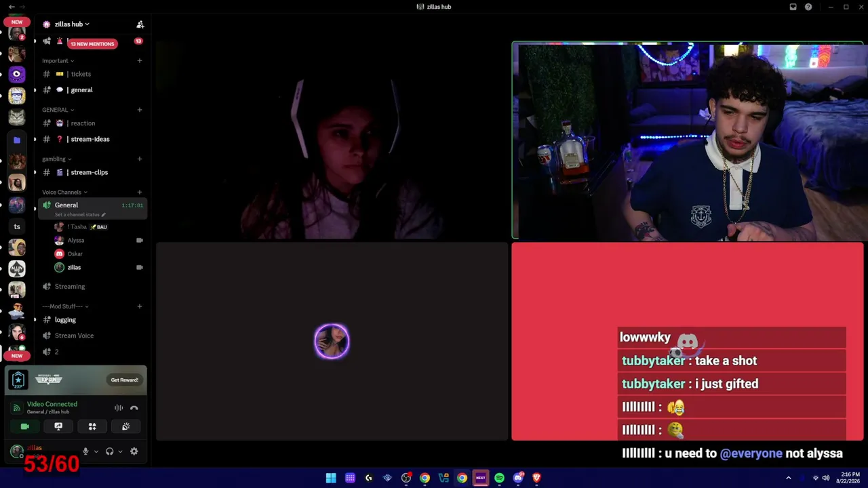868x488 pixels.
Task: Open Discord user settings gear
Action: pos(134,451)
